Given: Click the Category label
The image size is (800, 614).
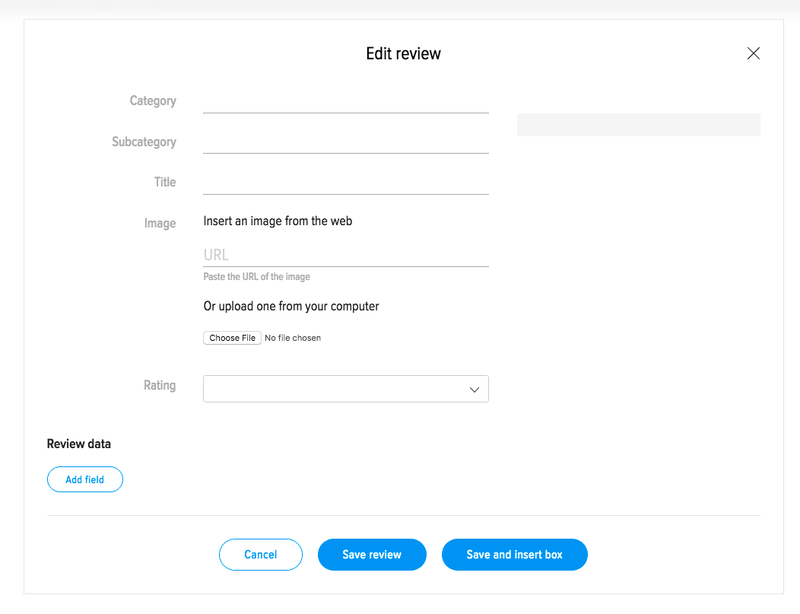Looking at the screenshot, I should pos(153,101).
